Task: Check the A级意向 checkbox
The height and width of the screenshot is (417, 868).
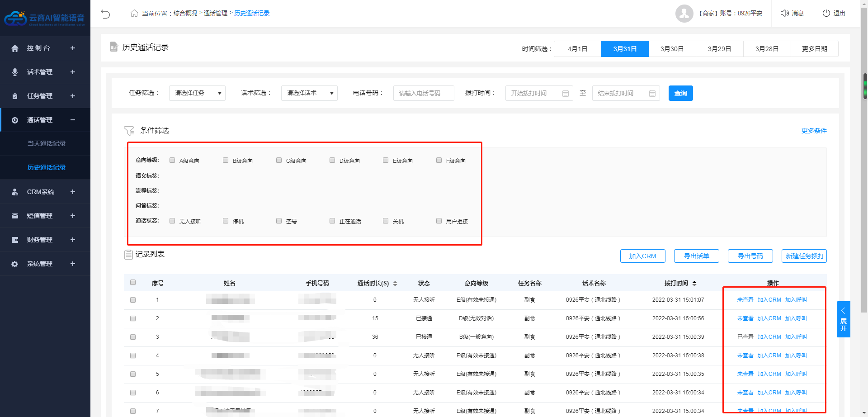Action: point(172,160)
